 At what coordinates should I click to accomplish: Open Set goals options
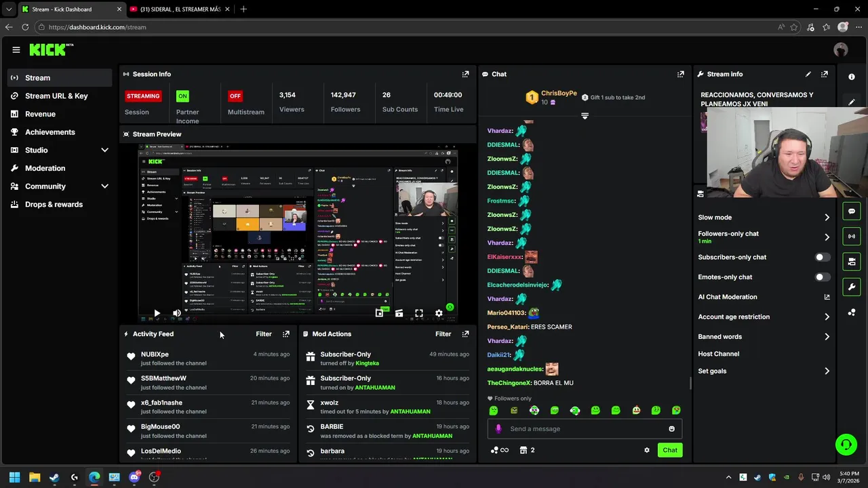pyautogui.click(x=764, y=371)
